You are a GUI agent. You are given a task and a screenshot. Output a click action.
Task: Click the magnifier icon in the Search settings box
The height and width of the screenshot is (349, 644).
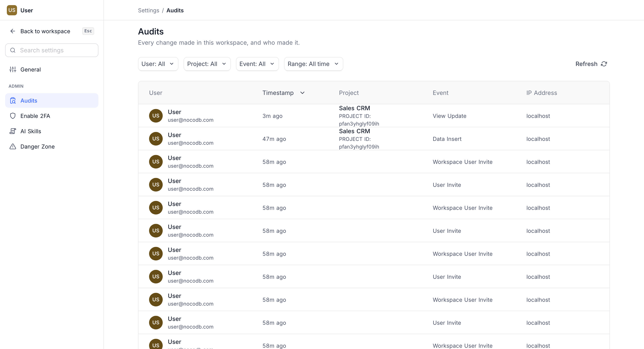coord(13,50)
